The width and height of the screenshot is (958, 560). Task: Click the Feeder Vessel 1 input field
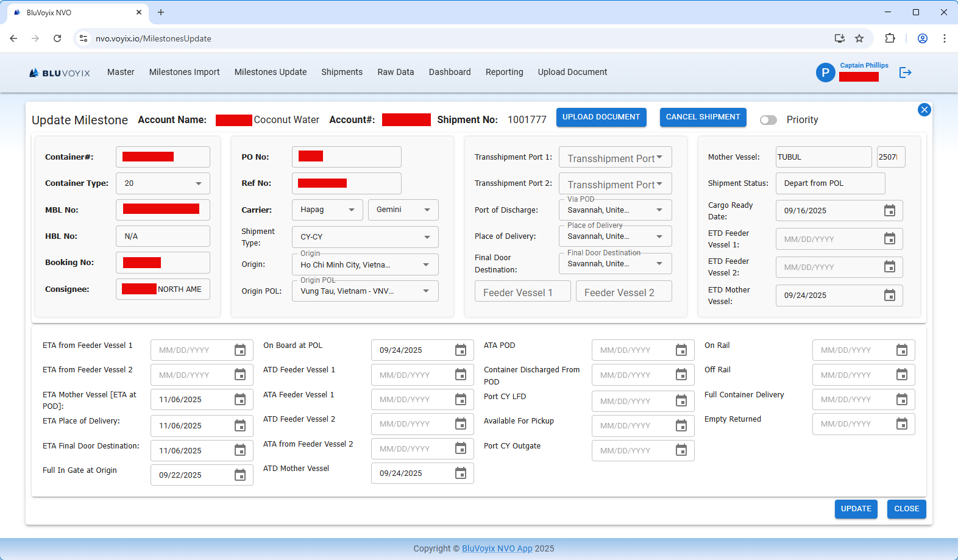tap(522, 292)
